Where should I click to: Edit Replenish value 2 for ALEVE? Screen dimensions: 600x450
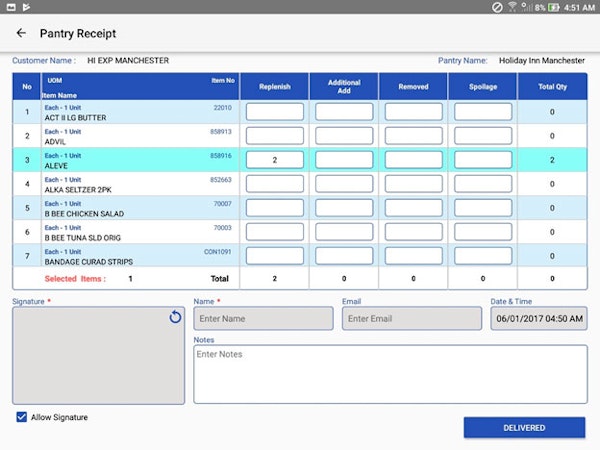275,160
